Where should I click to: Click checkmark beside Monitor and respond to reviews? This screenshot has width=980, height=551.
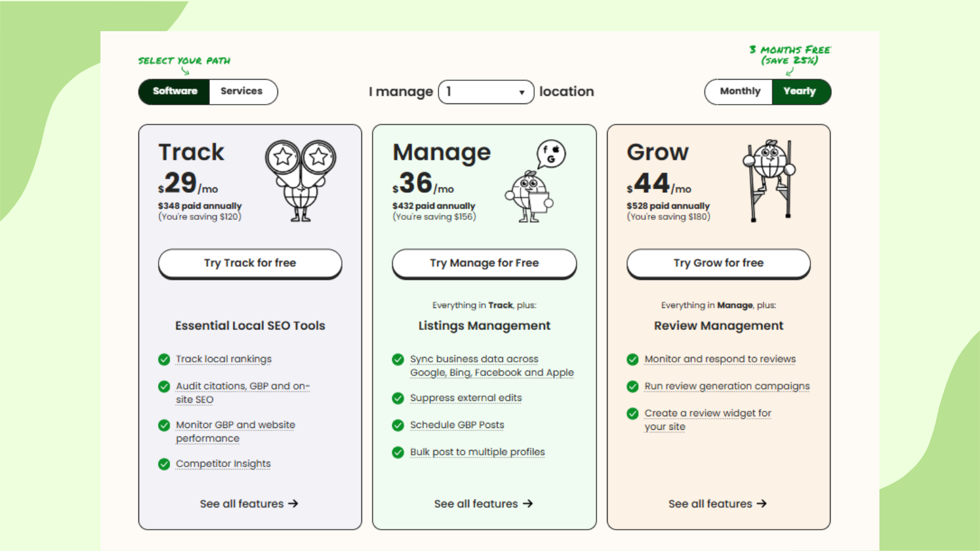[633, 359]
